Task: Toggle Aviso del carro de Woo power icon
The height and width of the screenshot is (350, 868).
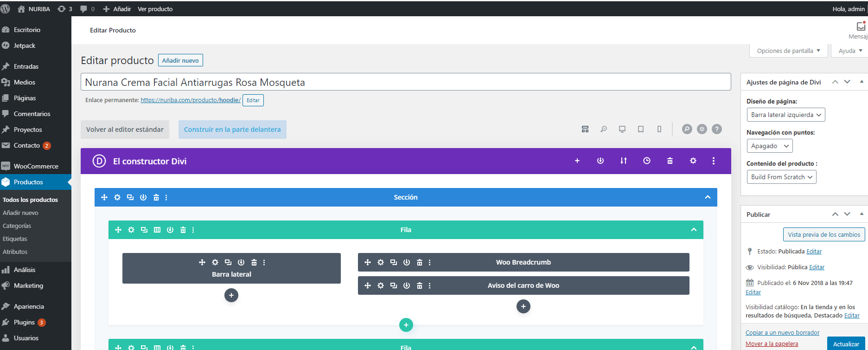Action: 407,285
